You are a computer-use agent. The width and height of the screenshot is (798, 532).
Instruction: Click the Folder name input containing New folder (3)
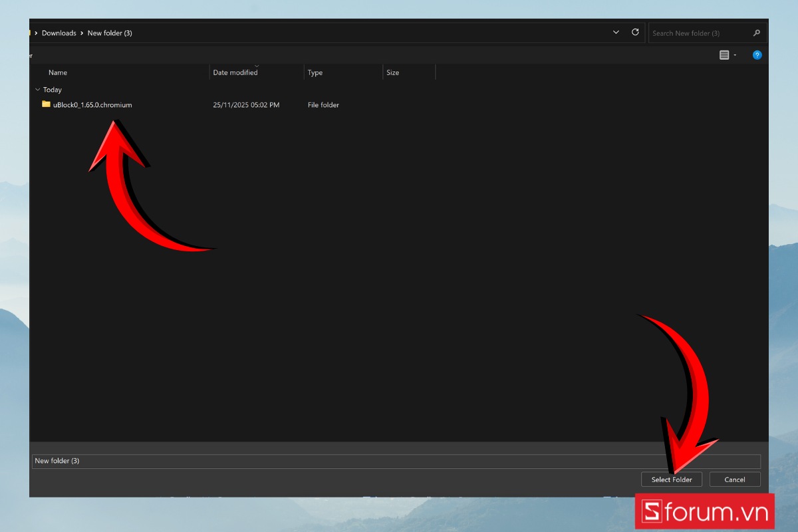(396, 461)
